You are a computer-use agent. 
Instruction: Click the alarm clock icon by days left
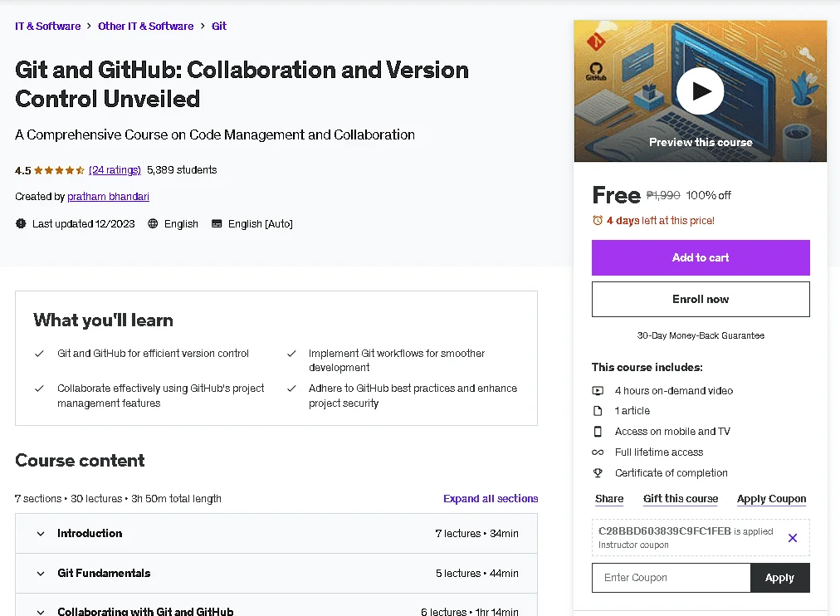point(598,220)
